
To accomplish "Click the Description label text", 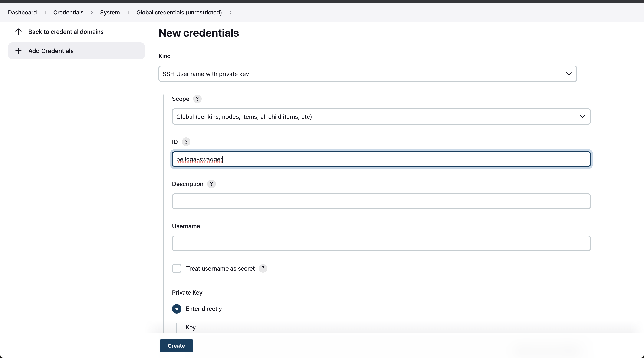I will coord(187,184).
